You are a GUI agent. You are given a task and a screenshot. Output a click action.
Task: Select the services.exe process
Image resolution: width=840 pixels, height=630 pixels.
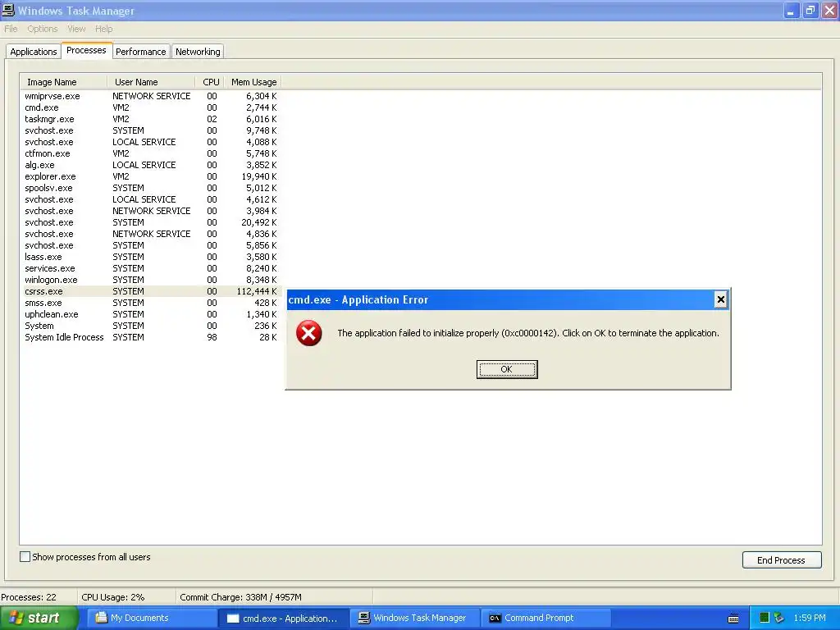click(x=151, y=268)
